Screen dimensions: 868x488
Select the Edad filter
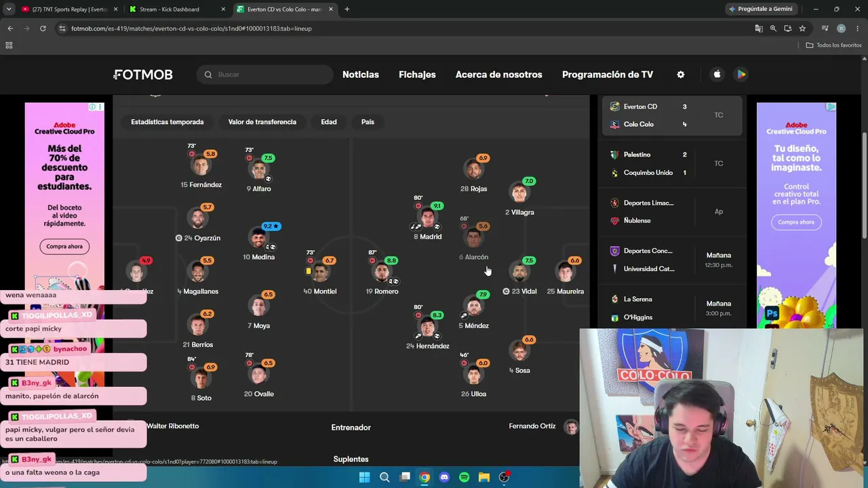pos(329,122)
